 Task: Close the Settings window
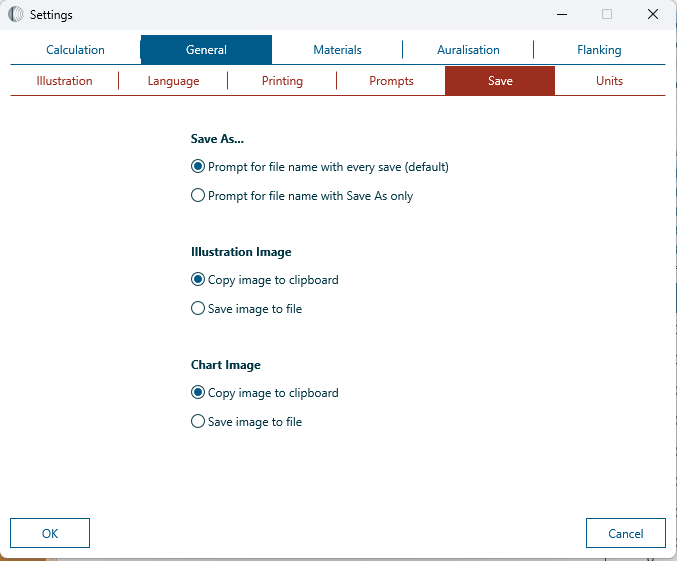click(x=653, y=14)
